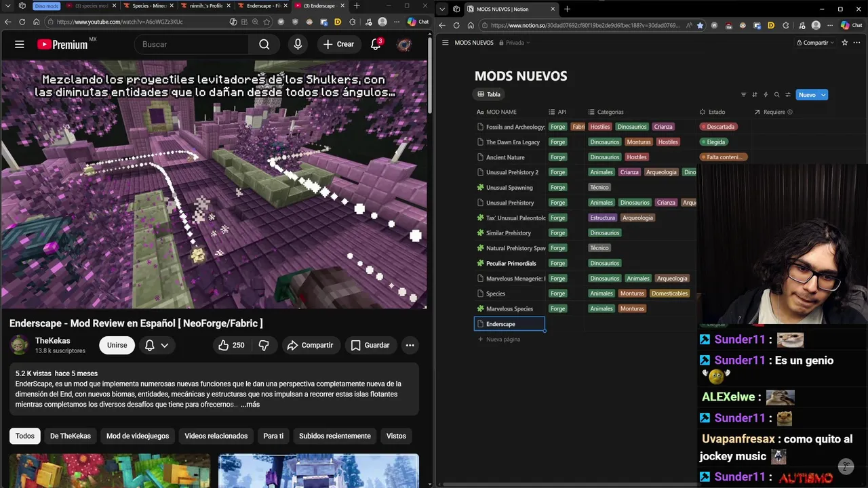
Task: Open YouTube account avatar menu
Action: pos(404,44)
